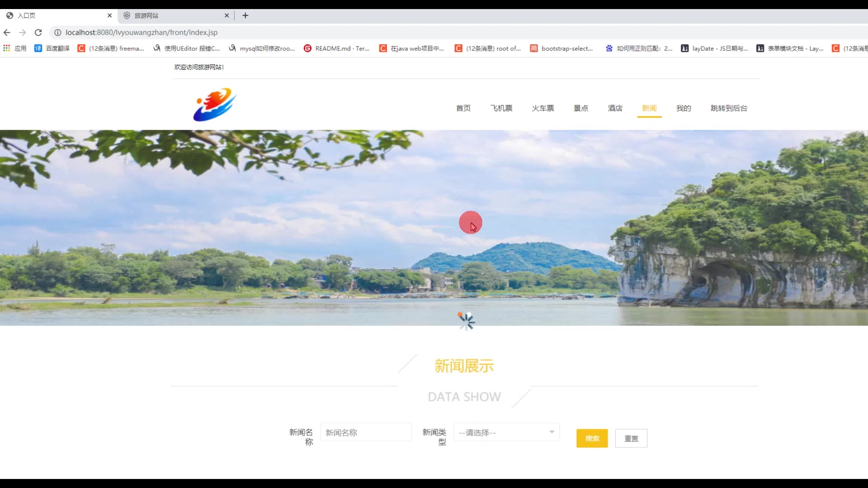Open the 百度翻译 bookmark
This screenshot has width=868, height=488.
(x=52, y=48)
